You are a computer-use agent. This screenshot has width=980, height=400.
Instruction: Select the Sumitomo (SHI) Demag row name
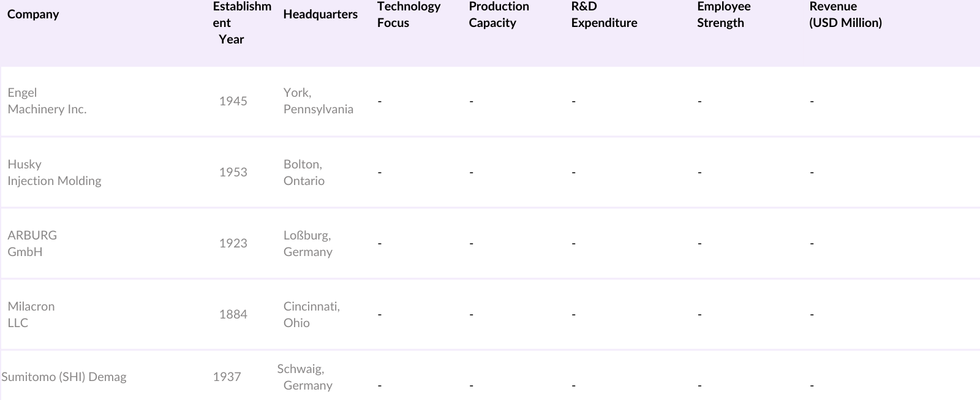(x=64, y=377)
